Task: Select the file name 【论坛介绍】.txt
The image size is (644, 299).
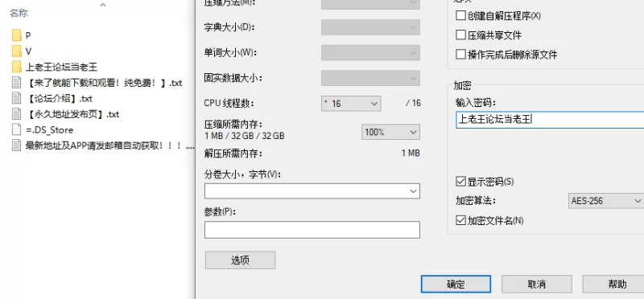Action: [x=59, y=98]
